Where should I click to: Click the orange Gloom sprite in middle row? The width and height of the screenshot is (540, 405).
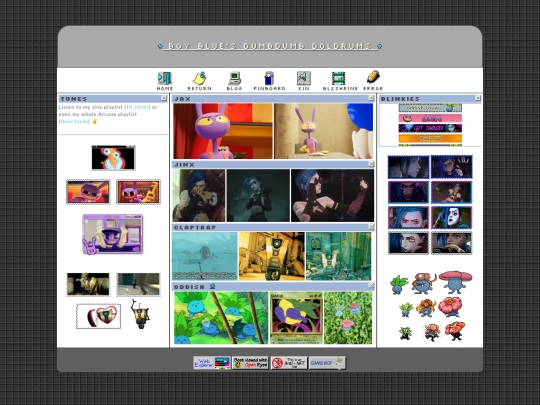coord(426,308)
